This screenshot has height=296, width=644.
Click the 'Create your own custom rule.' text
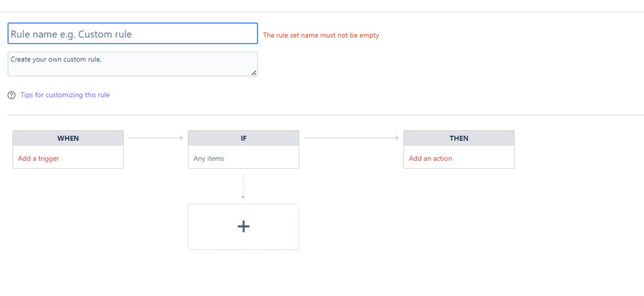pyautogui.click(x=56, y=59)
